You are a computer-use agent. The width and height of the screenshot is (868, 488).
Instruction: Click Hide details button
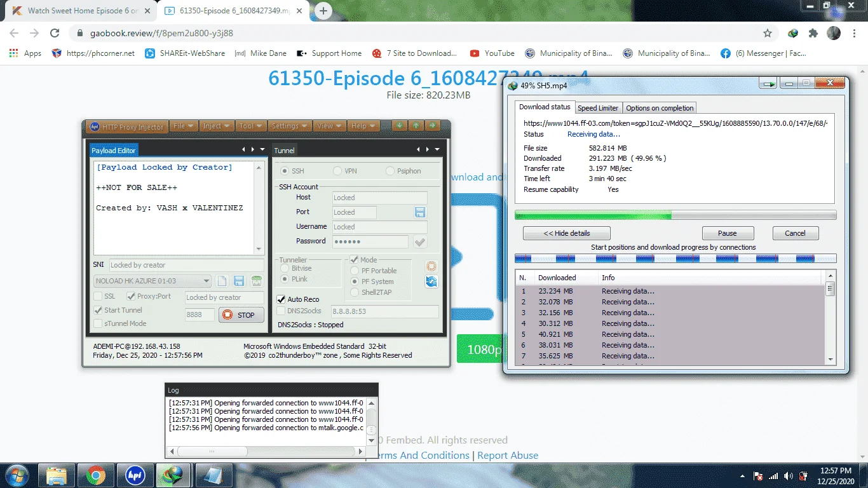coord(567,233)
